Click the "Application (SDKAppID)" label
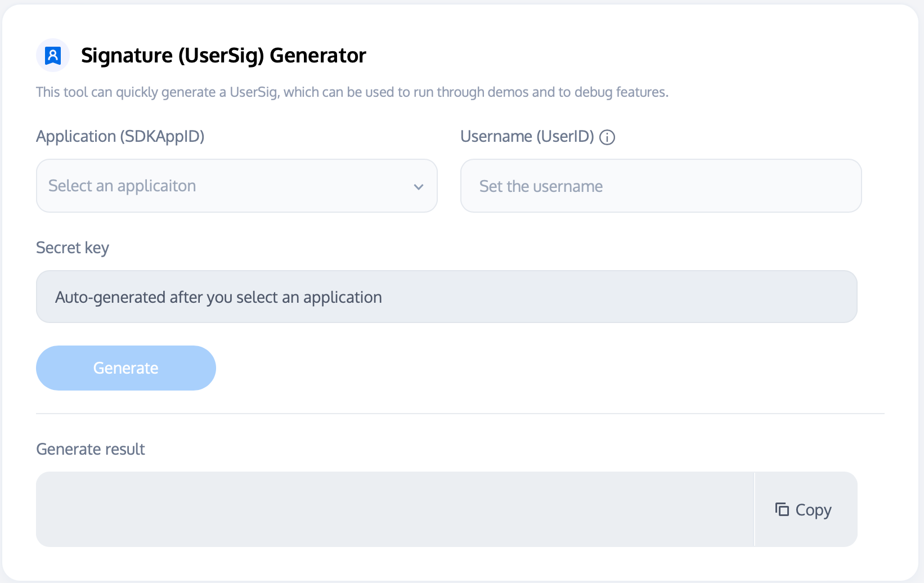The width and height of the screenshot is (924, 583). [x=120, y=136]
